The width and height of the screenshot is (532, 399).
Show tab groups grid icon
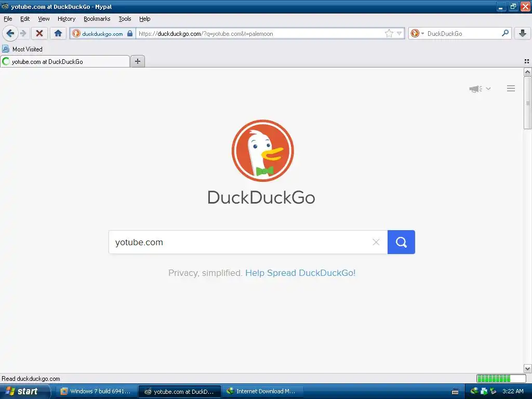coord(527,61)
